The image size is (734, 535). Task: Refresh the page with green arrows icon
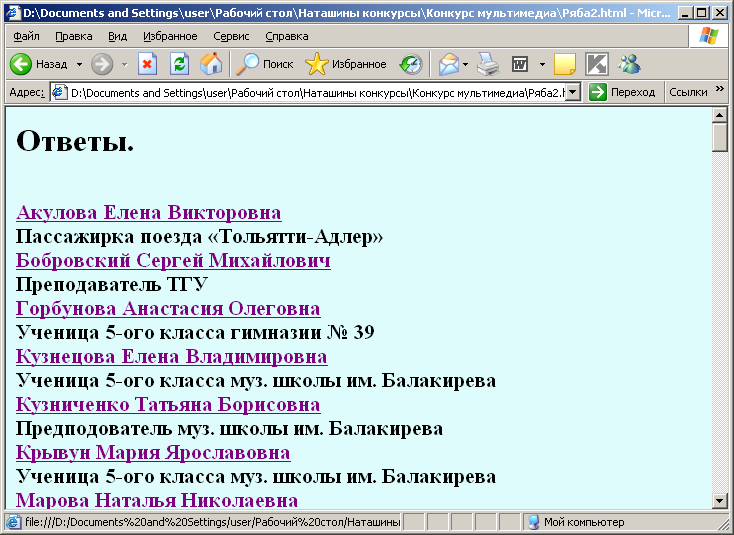[x=179, y=64]
